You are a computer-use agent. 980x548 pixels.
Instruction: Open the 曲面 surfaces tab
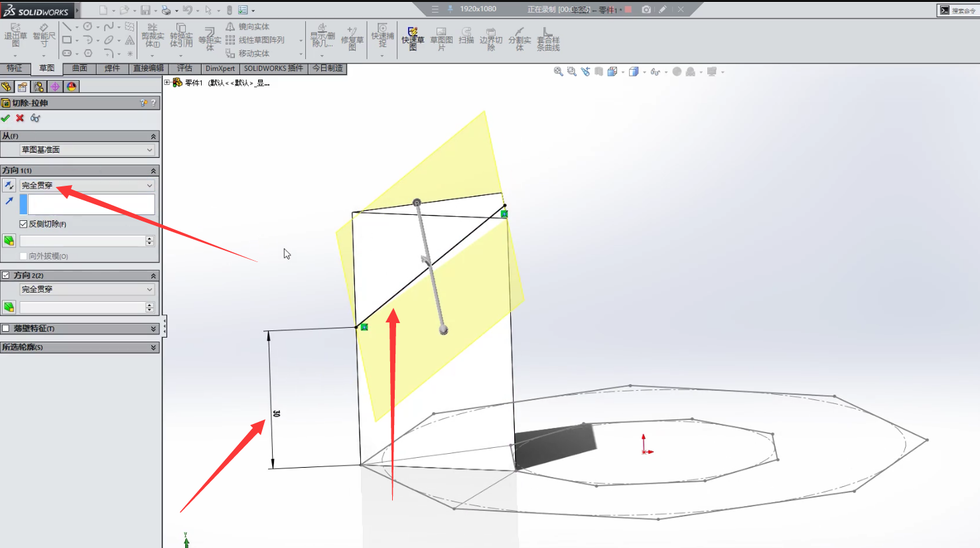[80, 68]
